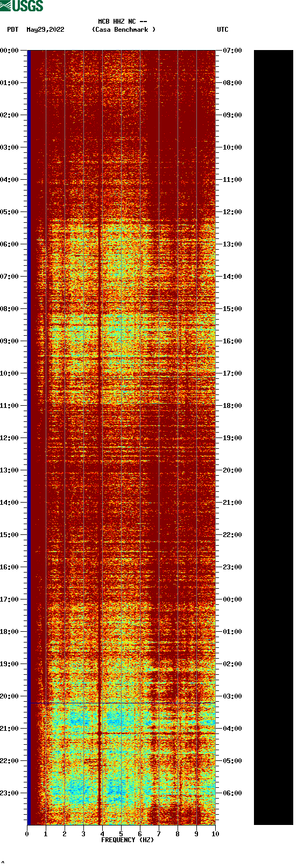Click frequency axis tick label '5'

[x=121, y=834]
